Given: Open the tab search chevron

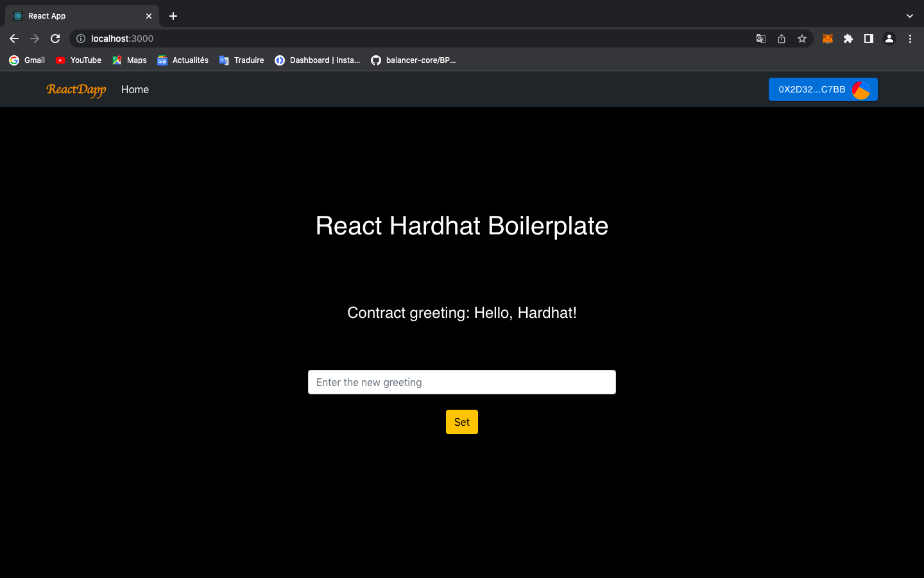Looking at the screenshot, I should click(909, 15).
